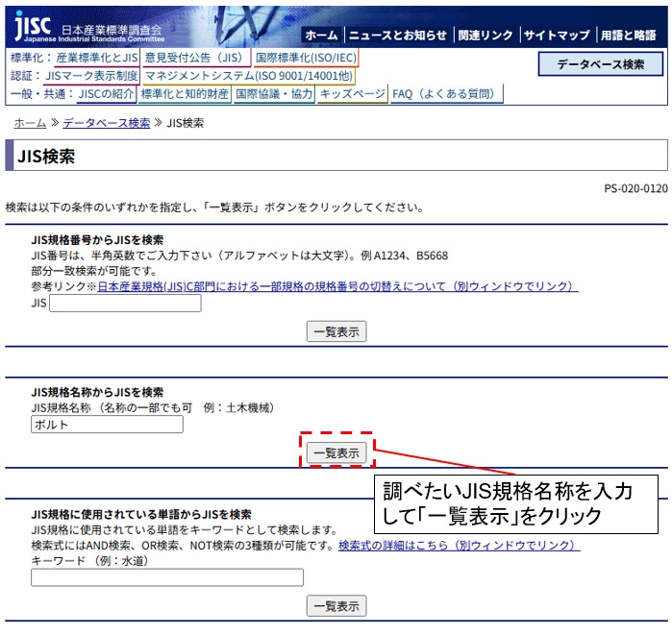
Task: Click the データベース検索 button
Action: coord(601,64)
